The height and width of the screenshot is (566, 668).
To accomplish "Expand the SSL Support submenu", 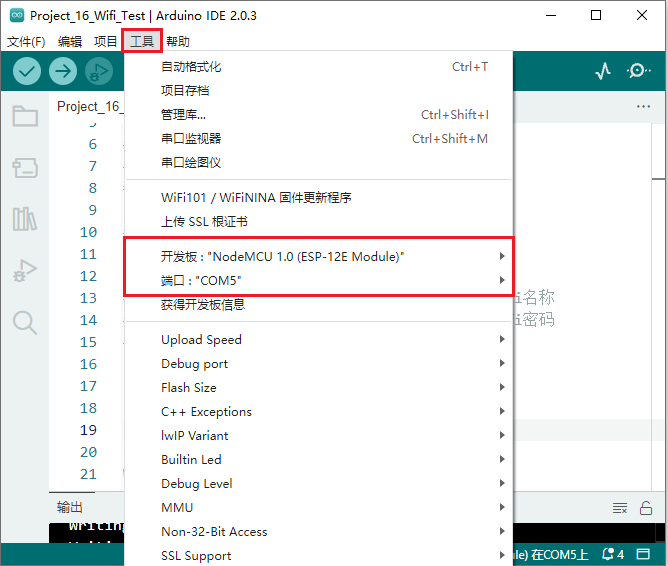I will click(x=319, y=555).
